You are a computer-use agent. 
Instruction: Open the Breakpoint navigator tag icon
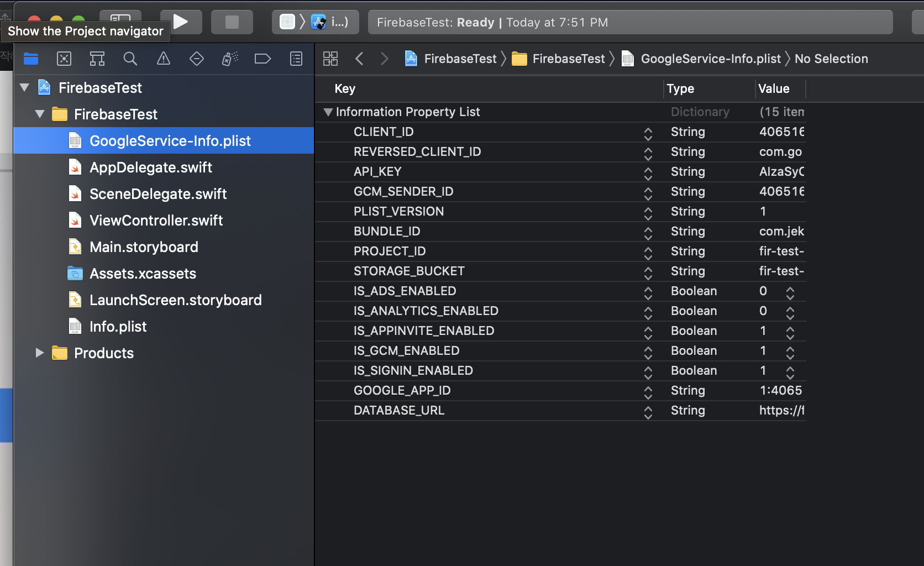(x=262, y=59)
